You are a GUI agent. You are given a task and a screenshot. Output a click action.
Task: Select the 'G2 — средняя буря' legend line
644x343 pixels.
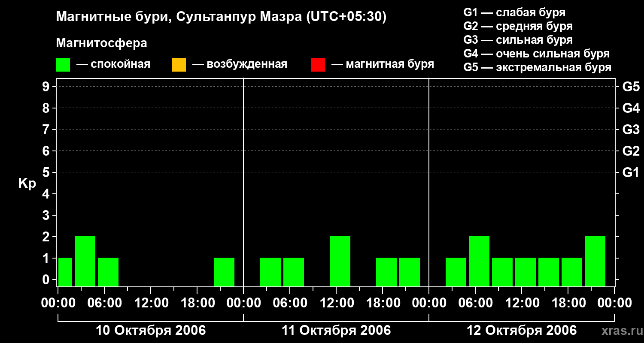tap(518, 26)
